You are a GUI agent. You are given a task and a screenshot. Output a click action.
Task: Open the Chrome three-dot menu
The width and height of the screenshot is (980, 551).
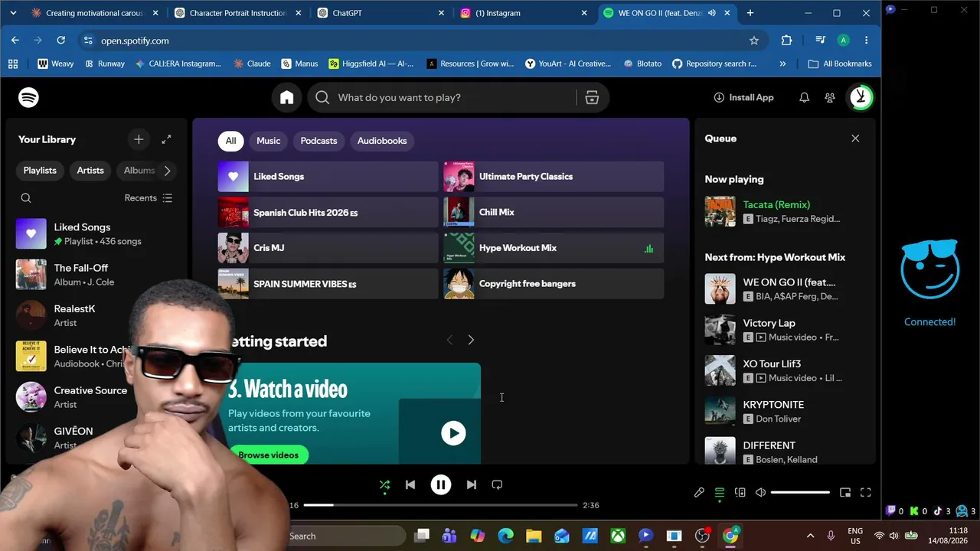[x=866, y=41]
